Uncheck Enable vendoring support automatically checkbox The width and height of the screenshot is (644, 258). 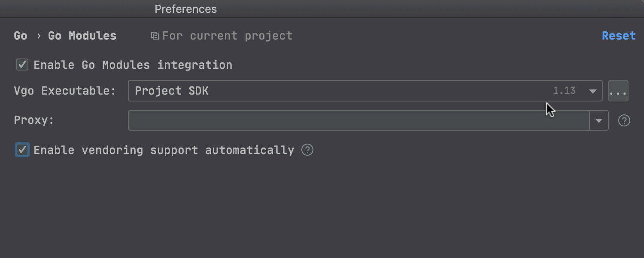[22, 150]
